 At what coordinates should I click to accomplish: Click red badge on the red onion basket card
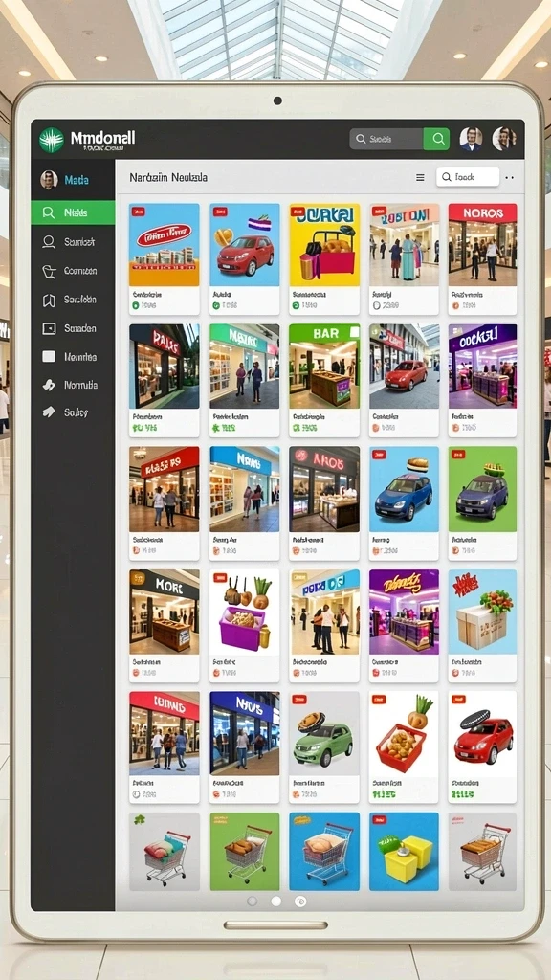tap(379, 700)
